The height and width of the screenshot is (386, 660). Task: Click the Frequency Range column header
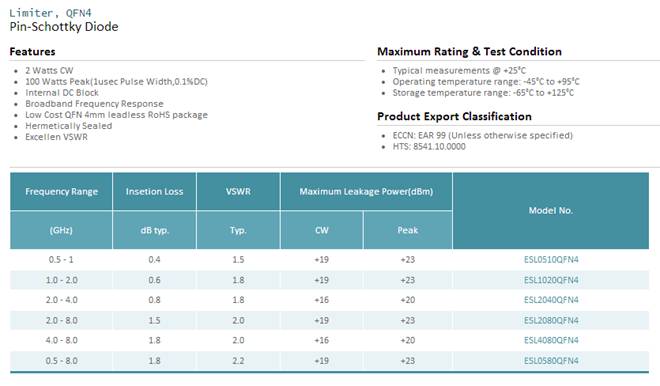coord(61,192)
